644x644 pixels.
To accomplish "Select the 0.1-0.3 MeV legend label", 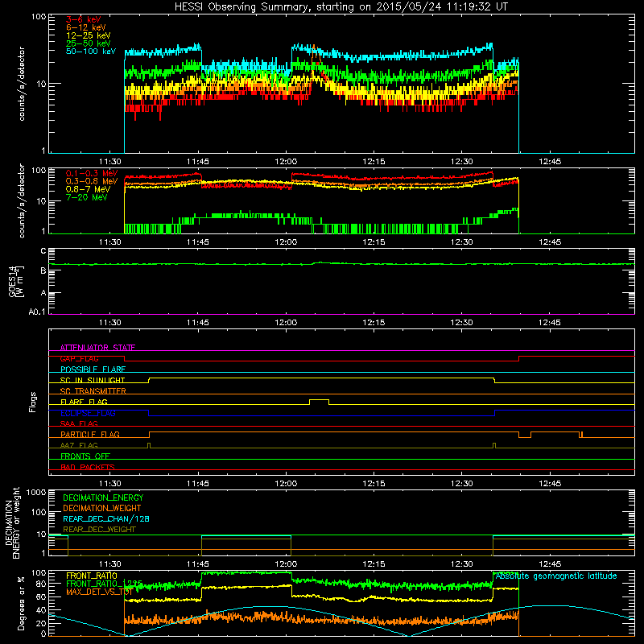I will (92, 173).
